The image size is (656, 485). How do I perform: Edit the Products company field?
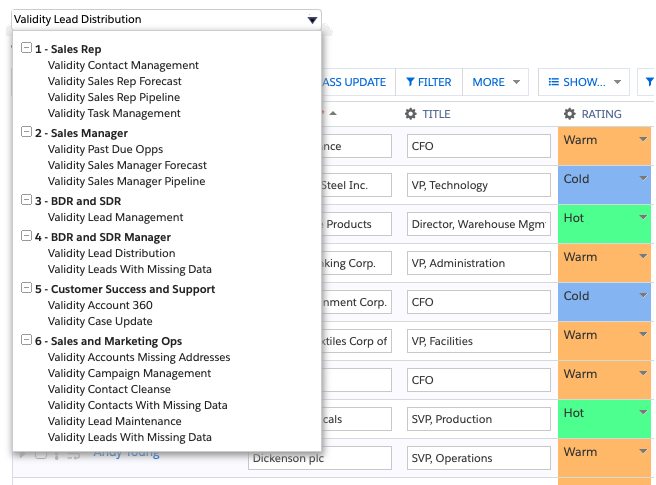pyautogui.click(x=356, y=224)
